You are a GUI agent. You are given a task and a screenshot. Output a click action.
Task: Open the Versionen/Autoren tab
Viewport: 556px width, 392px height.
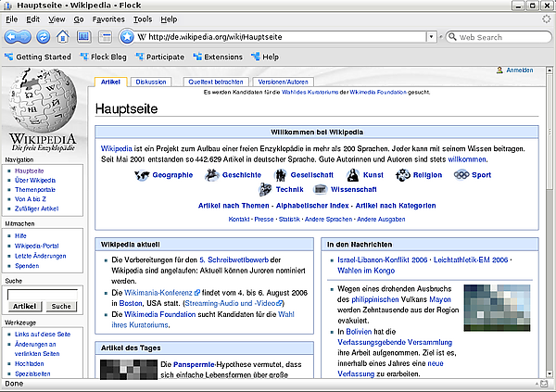point(283,82)
